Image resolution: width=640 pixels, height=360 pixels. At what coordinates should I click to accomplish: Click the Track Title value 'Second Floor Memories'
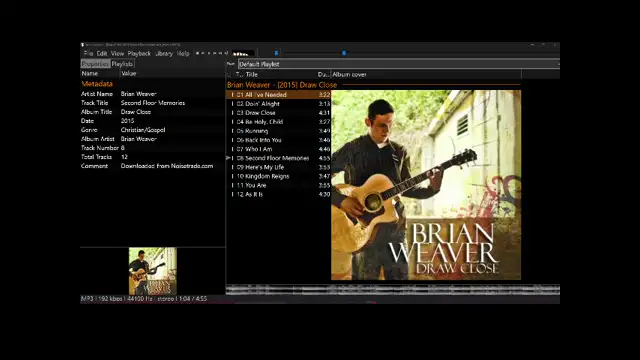[153, 103]
